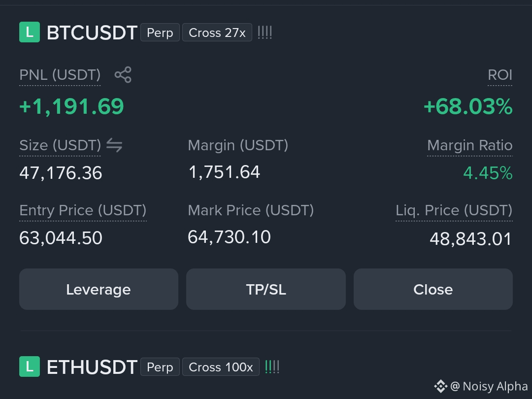Click the Perp tag on BTCUSDT
532x399 pixels.
160,33
